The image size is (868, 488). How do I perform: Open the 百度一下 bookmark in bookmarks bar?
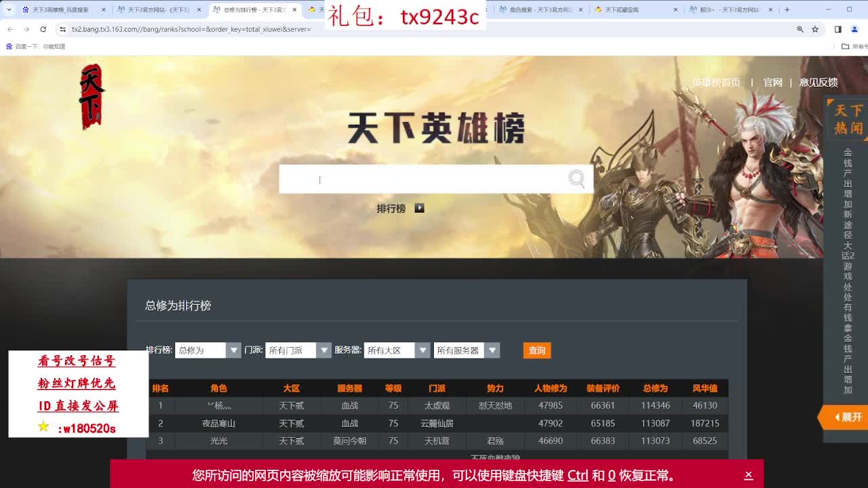pos(35,46)
